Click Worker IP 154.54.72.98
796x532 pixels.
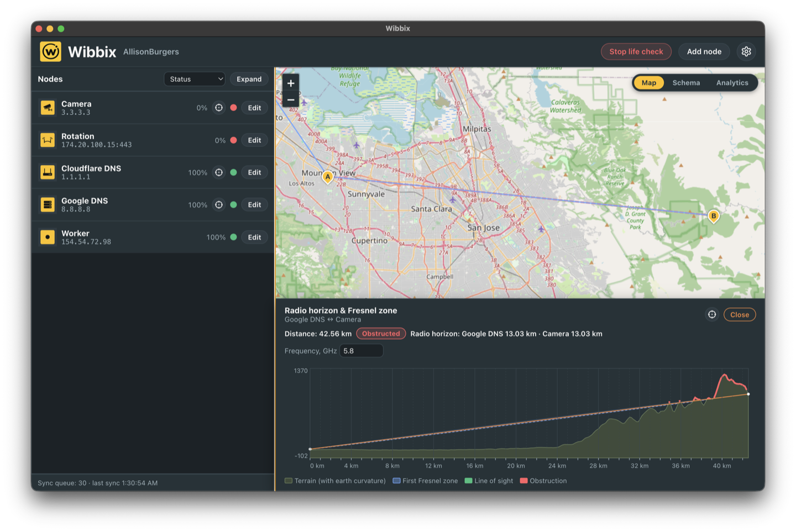coord(86,242)
